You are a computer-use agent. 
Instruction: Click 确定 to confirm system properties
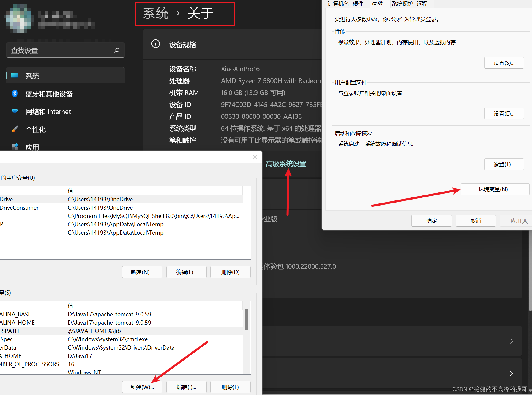[x=431, y=220]
